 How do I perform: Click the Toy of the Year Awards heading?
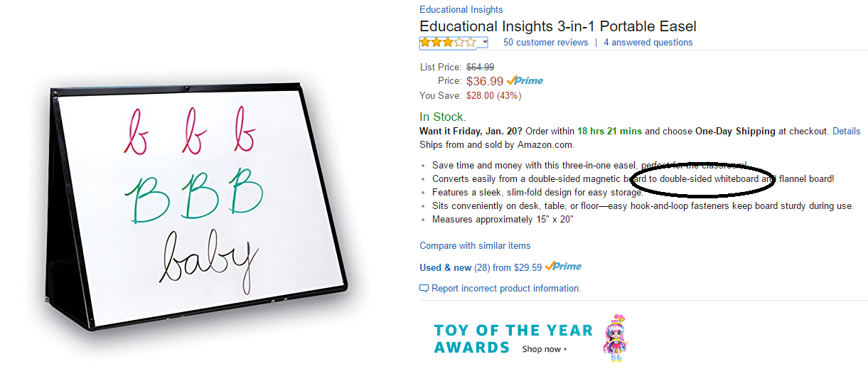tap(513, 338)
